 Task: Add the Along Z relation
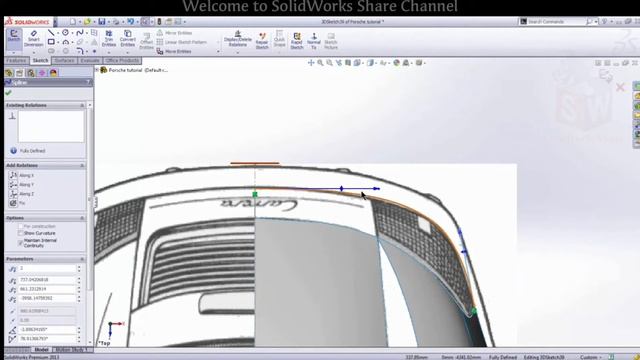[x=22, y=194]
